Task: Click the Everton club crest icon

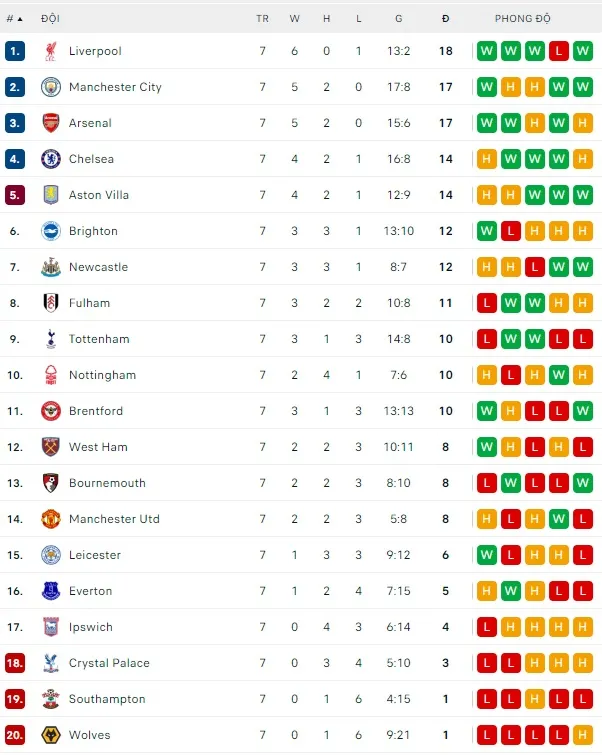Action: click(x=51, y=591)
